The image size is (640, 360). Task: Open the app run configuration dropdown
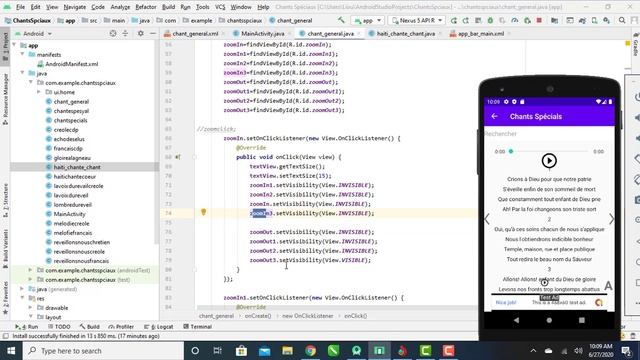pyautogui.click(x=368, y=20)
